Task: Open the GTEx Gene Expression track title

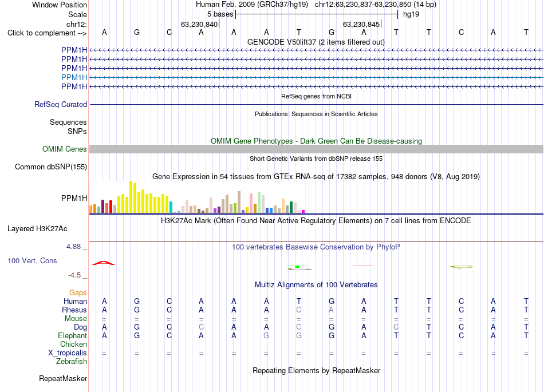Action: pos(316,176)
